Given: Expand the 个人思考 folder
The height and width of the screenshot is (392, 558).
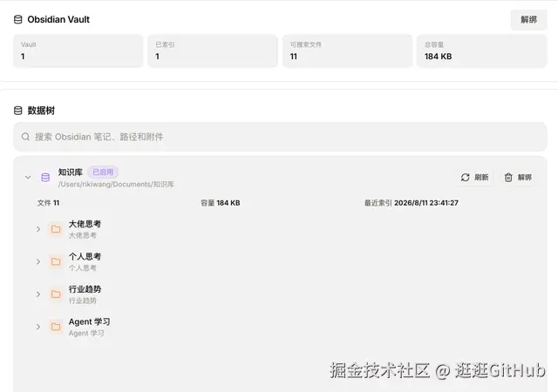Looking at the screenshot, I should [x=38, y=262].
